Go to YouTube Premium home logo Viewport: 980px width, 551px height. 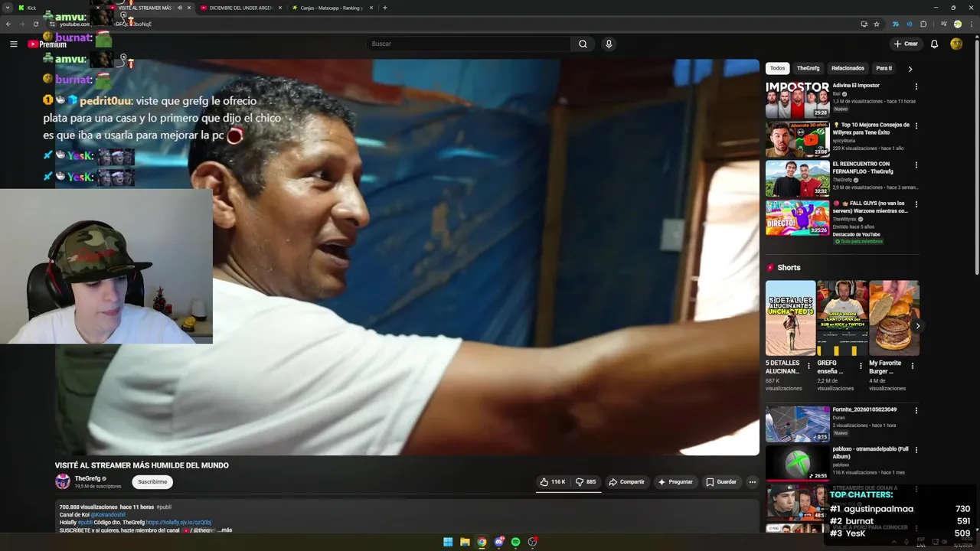coord(47,44)
